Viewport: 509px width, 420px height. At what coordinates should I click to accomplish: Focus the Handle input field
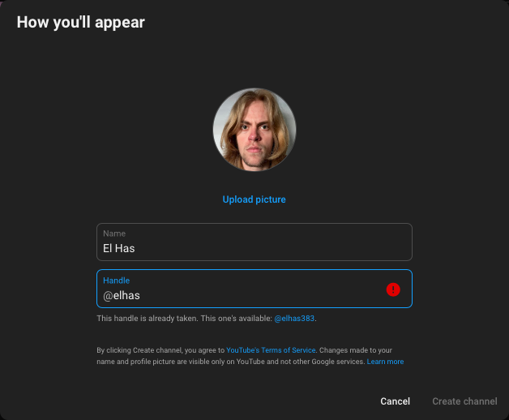[x=254, y=289]
